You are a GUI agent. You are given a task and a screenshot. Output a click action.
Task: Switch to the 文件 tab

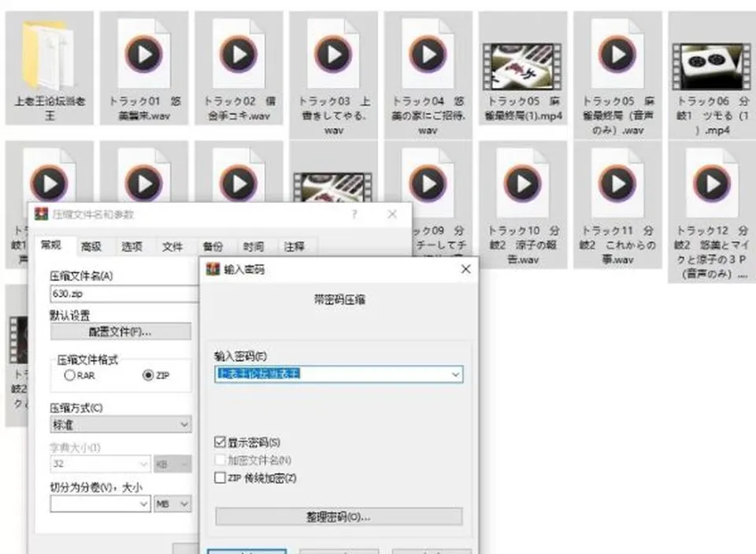click(x=172, y=246)
